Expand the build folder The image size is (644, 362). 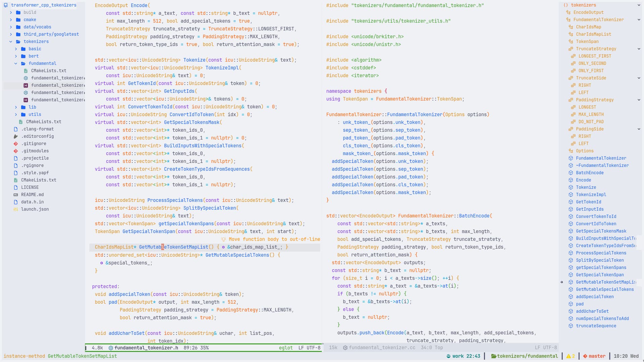point(11,12)
